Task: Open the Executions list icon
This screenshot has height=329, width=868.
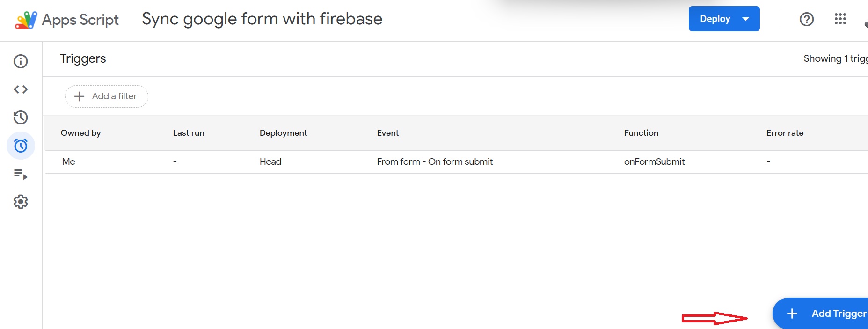Action: point(21,175)
